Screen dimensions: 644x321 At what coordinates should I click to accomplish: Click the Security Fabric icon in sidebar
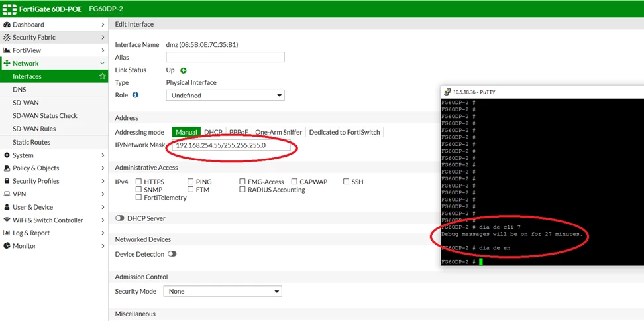click(7, 37)
